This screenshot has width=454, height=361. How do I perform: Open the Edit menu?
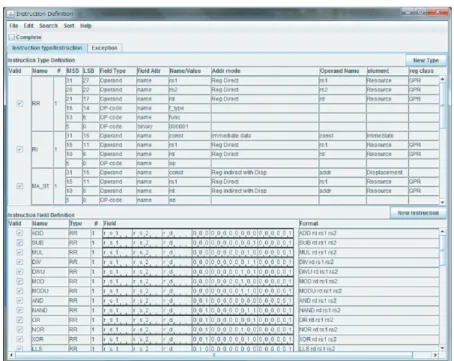pyautogui.click(x=28, y=26)
